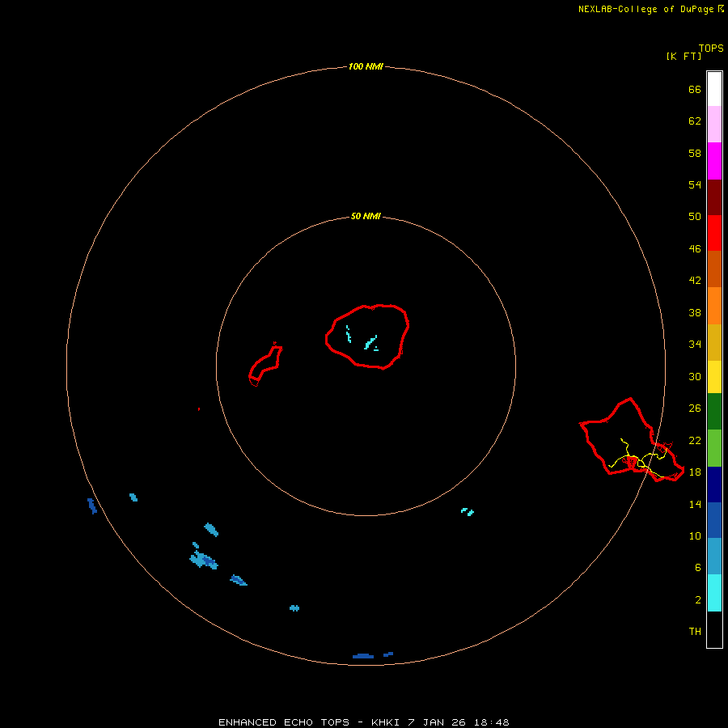The height and width of the screenshot is (728, 728).
Task: Select the "TH" threshold legend label
Action: pos(695,631)
